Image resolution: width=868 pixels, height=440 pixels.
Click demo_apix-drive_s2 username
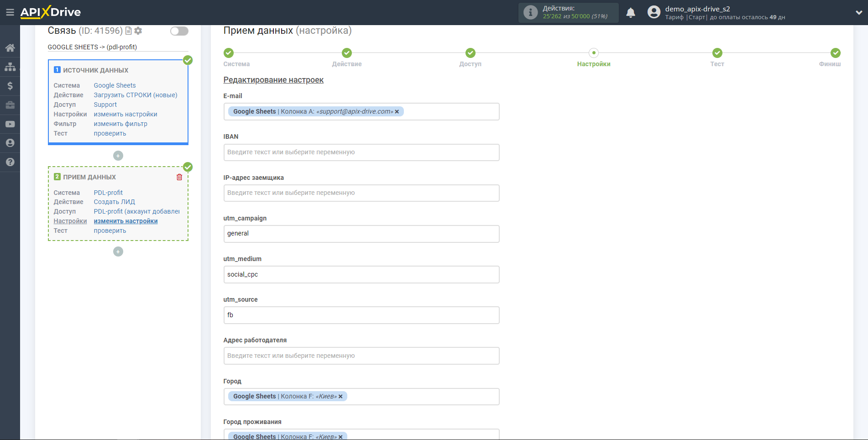pos(697,9)
